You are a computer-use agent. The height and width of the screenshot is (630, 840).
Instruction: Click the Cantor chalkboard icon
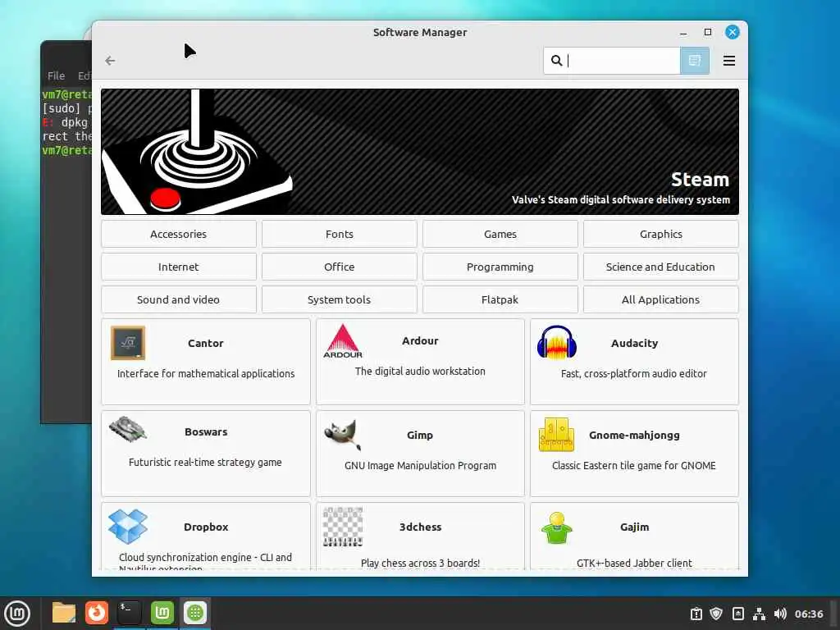coord(127,343)
